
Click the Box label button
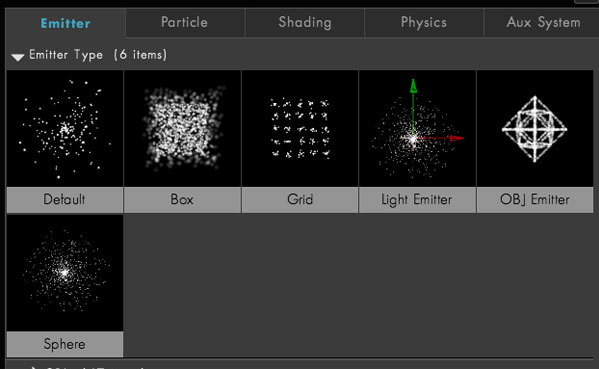(x=182, y=199)
